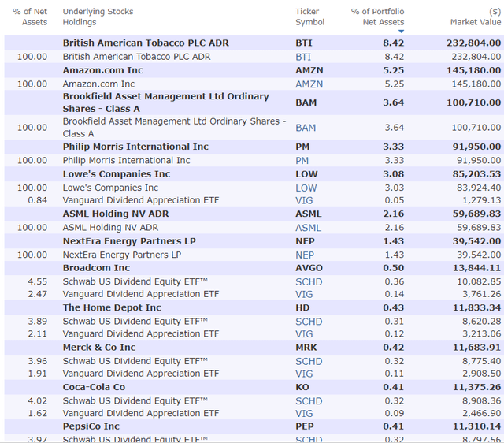The width and height of the screenshot is (504, 443).
Task: Open the ASML ticker link
Action: [308, 228]
